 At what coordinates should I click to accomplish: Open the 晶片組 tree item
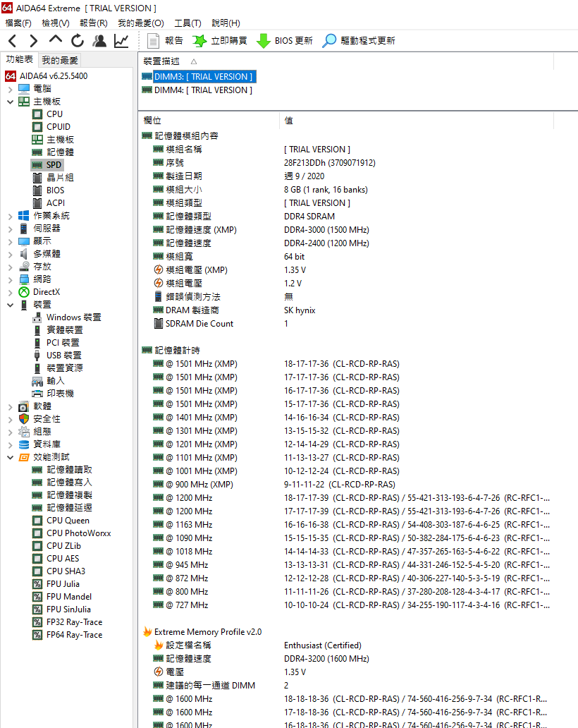coord(61,178)
